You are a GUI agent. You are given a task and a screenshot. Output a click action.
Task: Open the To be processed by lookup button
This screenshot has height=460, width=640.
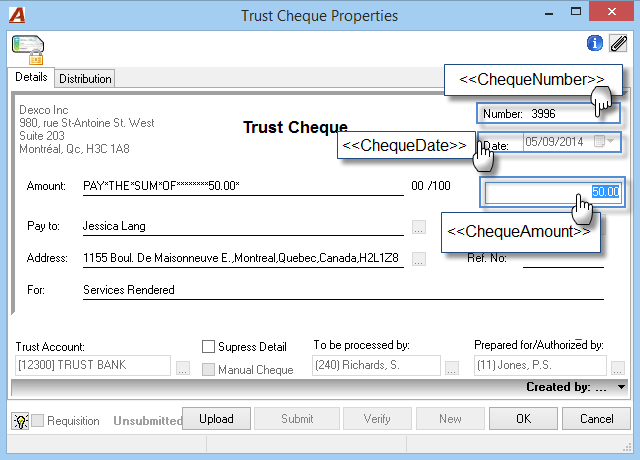pyautogui.click(x=451, y=367)
